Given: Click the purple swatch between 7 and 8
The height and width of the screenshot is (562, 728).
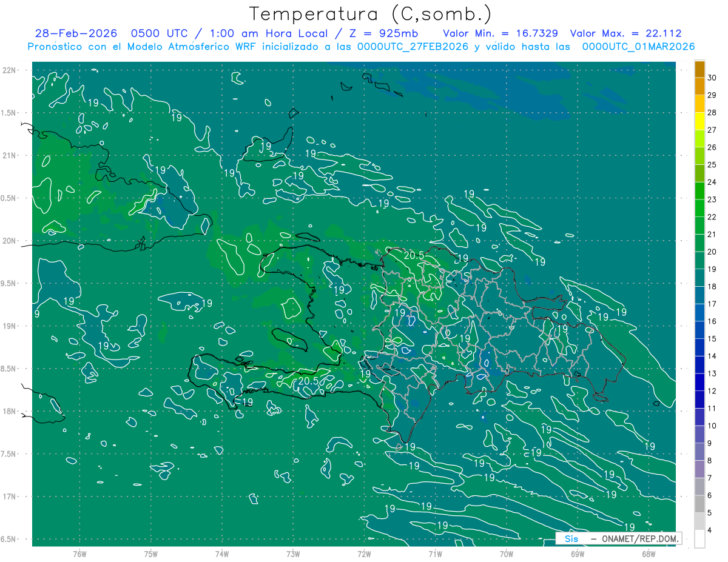Looking at the screenshot, I should point(699,469).
